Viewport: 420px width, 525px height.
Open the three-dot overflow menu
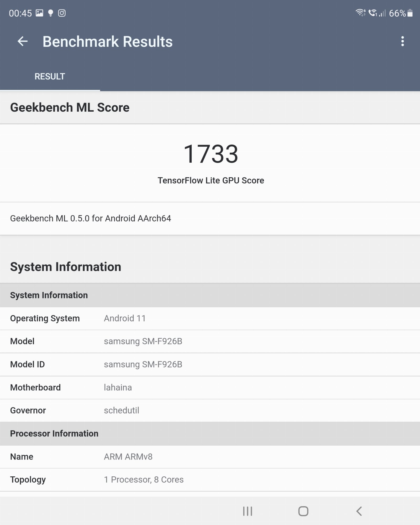402,42
